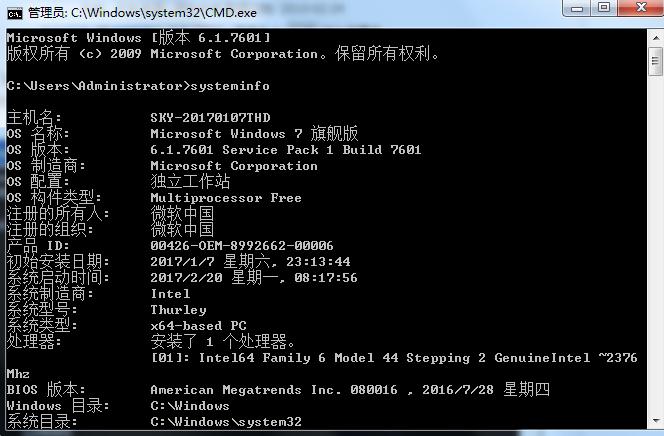Click the Microsoft Windows 7 OS name value
The image size is (664, 436).
coord(254,134)
